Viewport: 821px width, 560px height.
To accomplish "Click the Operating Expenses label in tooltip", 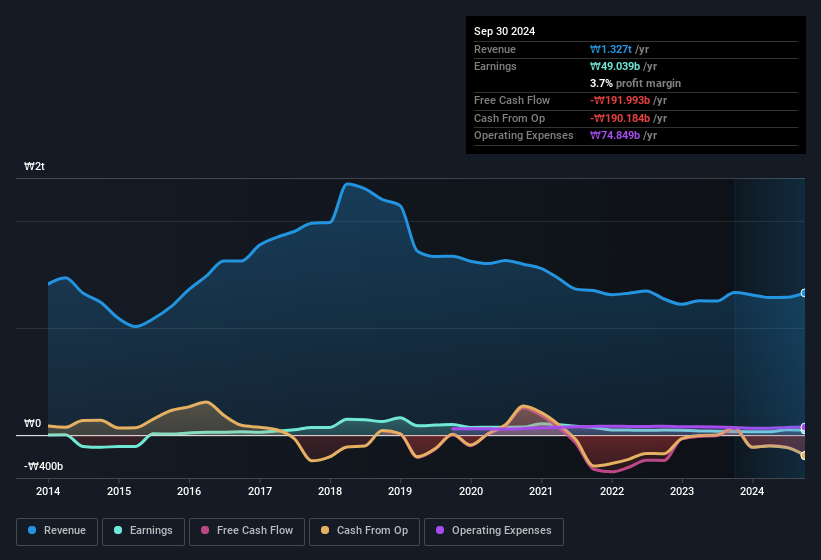I will click(x=524, y=136).
